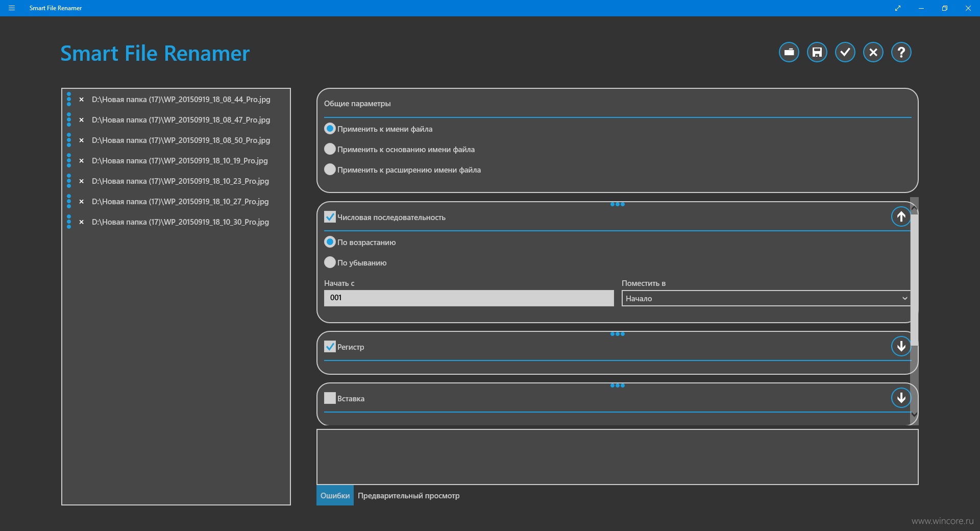The width and height of the screenshot is (980, 531).
Task: Click the round X clear icon
Action: (x=873, y=52)
